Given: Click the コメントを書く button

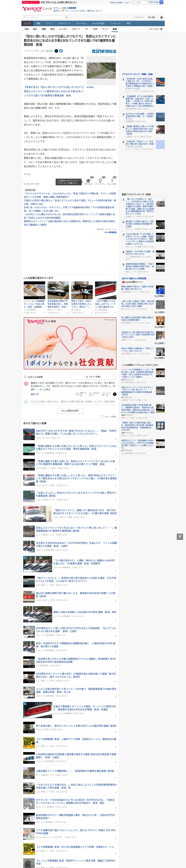Looking at the screenshot, I should (93, 377).
